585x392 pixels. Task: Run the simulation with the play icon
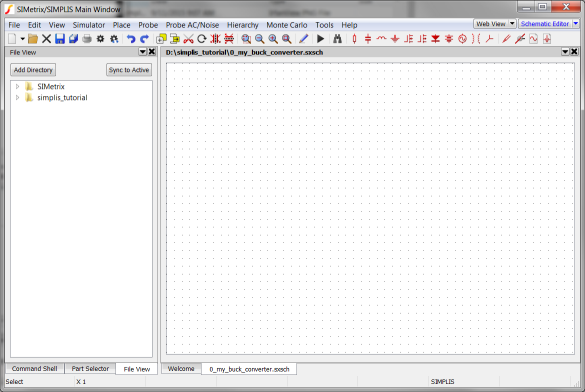(320, 39)
